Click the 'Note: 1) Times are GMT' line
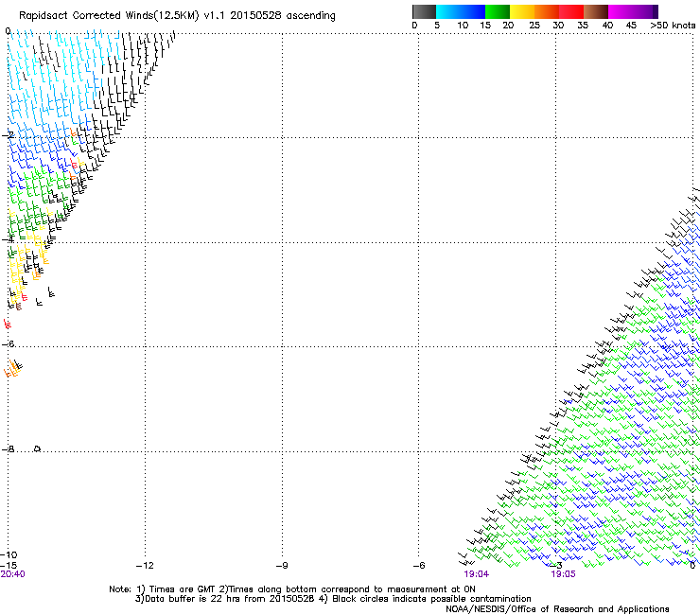This screenshot has height=615, width=700. pos(292,589)
